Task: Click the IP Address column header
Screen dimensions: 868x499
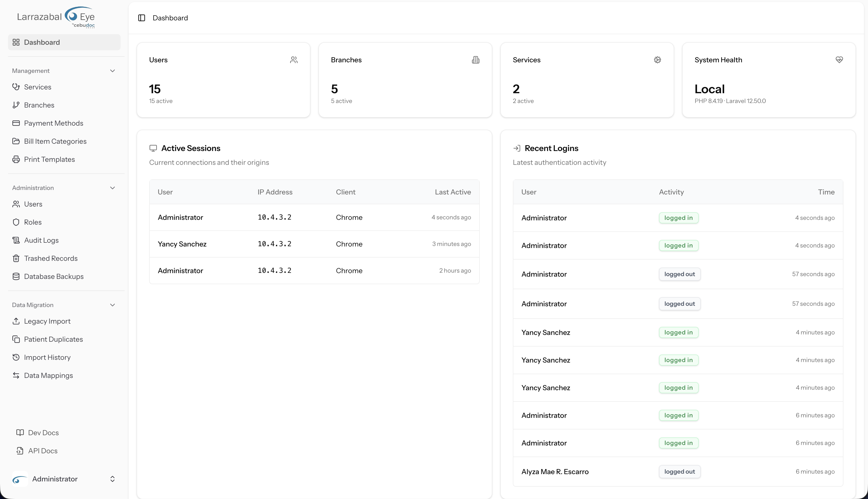Action: coord(275,192)
